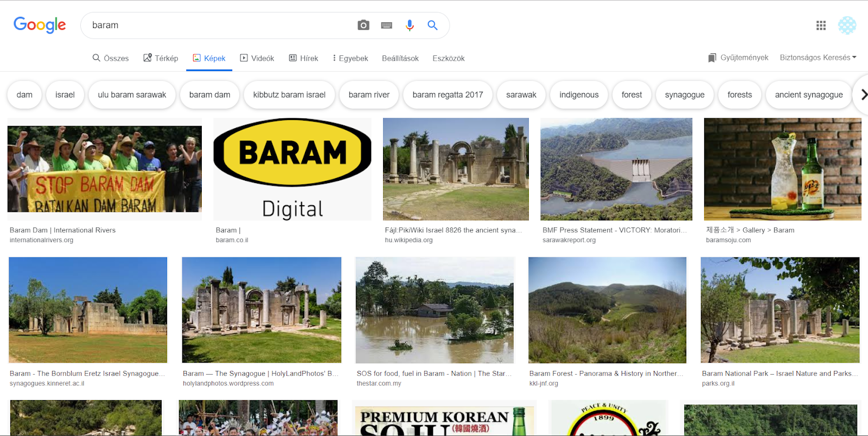This screenshot has height=436, width=868.
Task: Open SOS for food, fuel title
Action: click(434, 374)
